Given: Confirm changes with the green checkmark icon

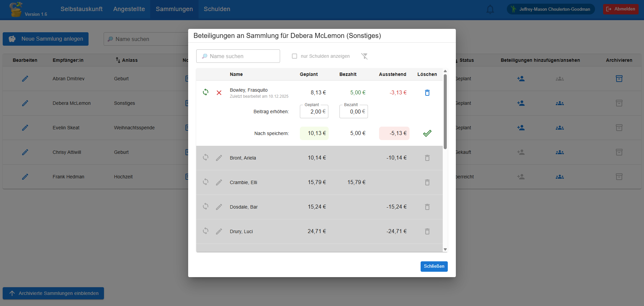Looking at the screenshot, I should point(427,133).
